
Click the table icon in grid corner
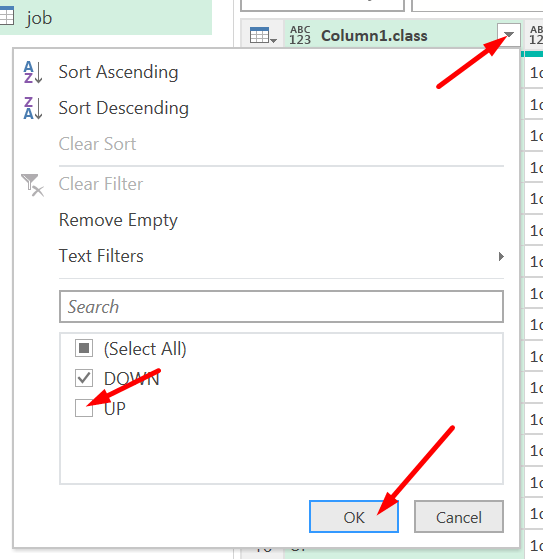point(263,35)
